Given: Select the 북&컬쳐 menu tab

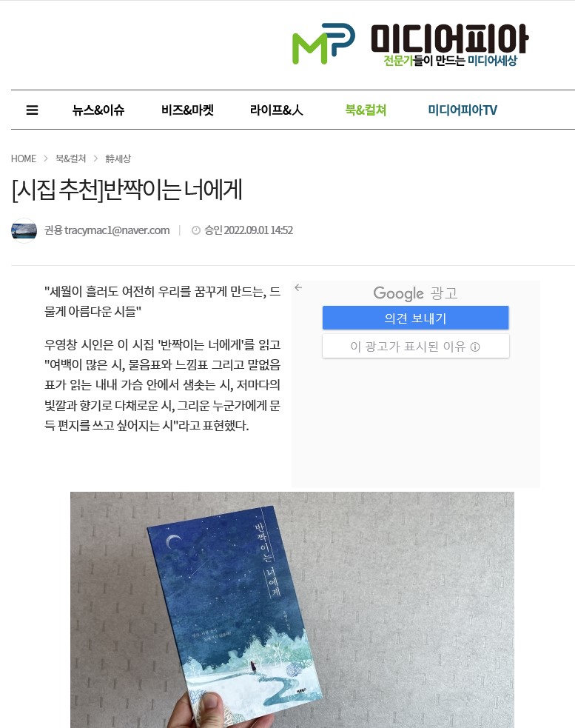Looking at the screenshot, I should pyautogui.click(x=366, y=110).
